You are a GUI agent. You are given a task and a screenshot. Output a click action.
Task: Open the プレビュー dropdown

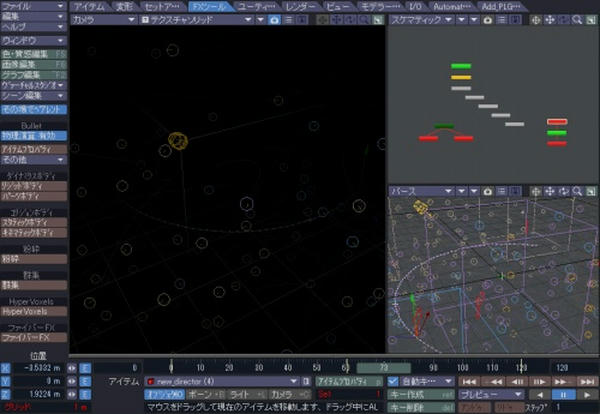tap(491, 394)
